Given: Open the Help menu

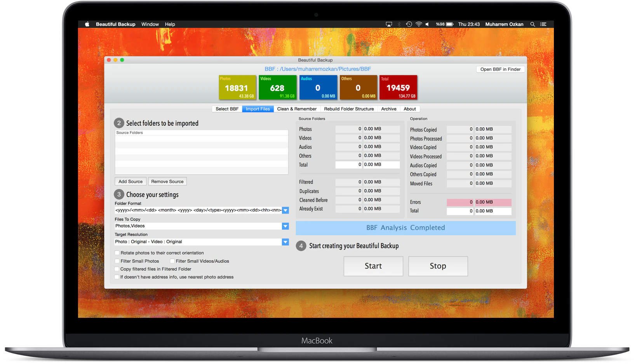Looking at the screenshot, I should 170,24.
